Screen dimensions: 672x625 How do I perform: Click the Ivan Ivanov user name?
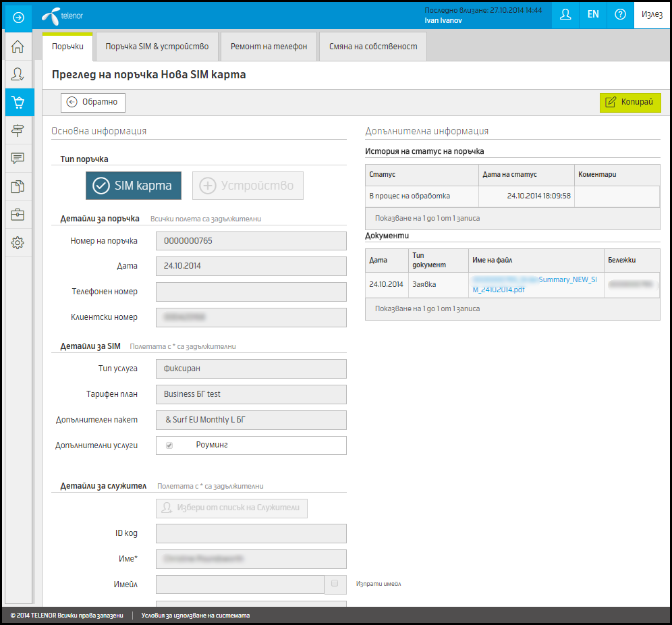[x=443, y=20]
